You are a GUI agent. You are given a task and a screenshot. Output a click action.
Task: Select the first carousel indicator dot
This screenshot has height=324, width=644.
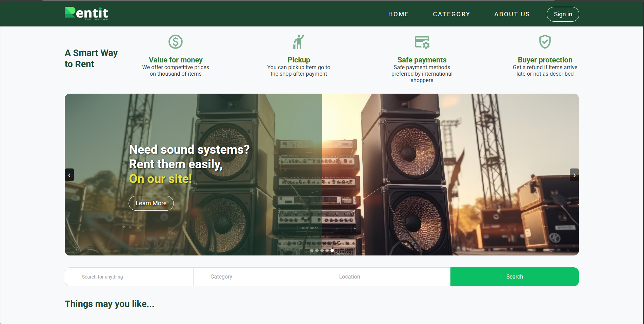(312, 250)
